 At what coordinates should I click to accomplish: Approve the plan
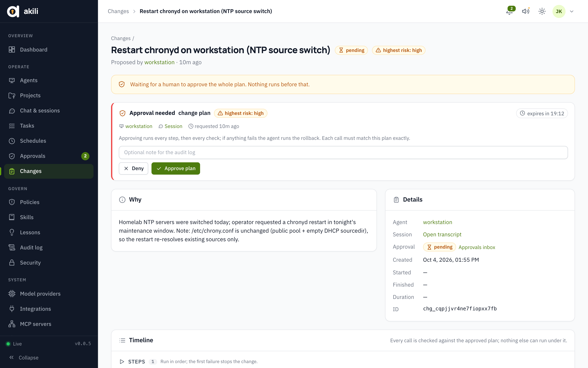pyautogui.click(x=176, y=168)
